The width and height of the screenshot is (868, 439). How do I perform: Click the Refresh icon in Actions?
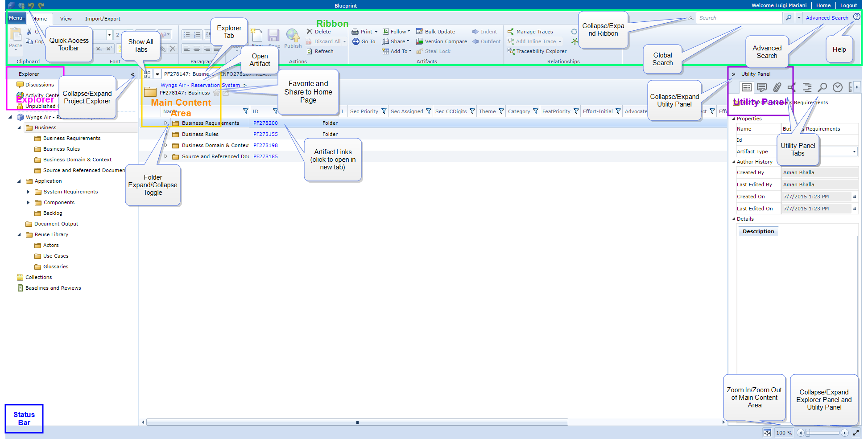coord(309,51)
